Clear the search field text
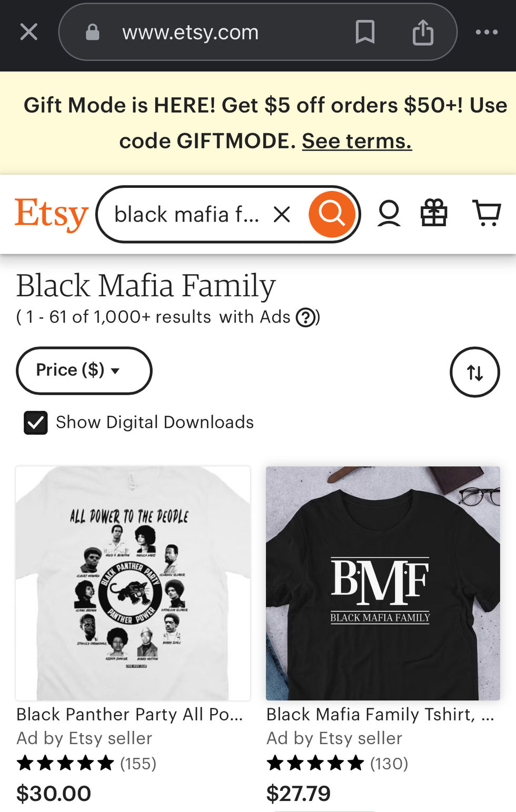Image resolution: width=516 pixels, height=812 pixels. click(x=282, y=214)
